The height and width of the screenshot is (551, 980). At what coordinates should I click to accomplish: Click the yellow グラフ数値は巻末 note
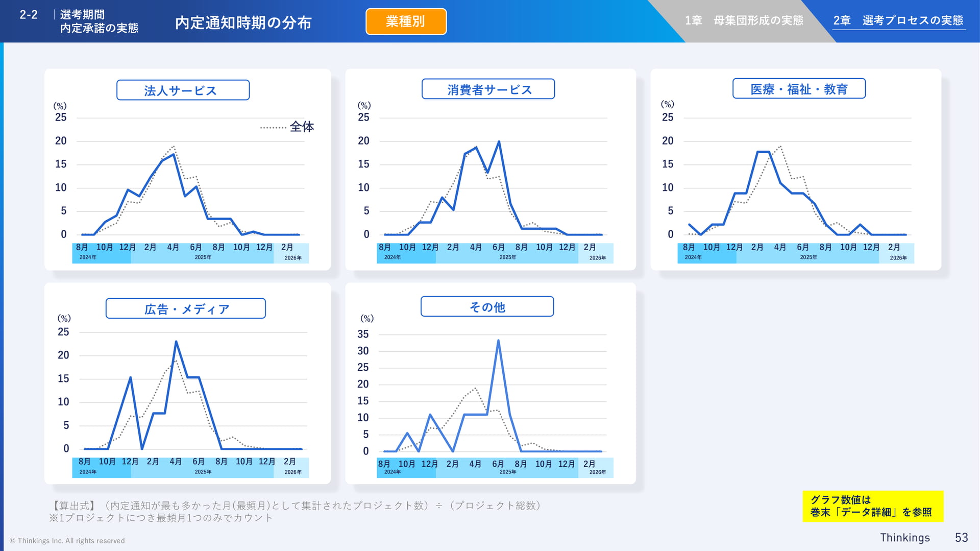pyautogui.click(x=873, y=506)
